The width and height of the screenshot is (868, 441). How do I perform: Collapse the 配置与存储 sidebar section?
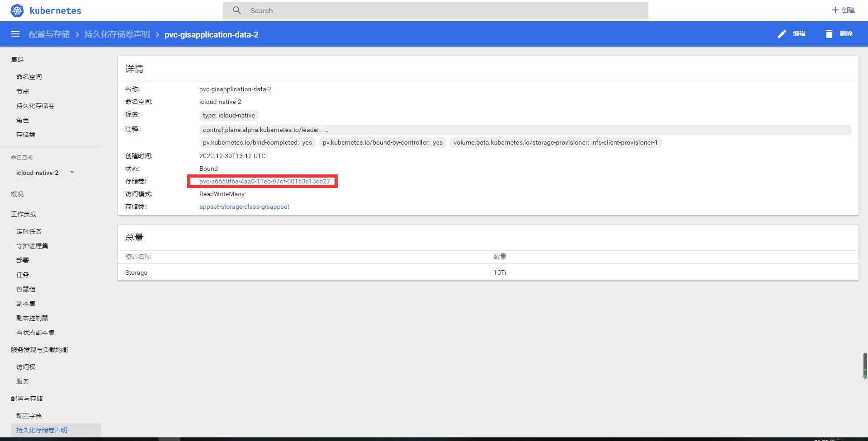(26, 399)
